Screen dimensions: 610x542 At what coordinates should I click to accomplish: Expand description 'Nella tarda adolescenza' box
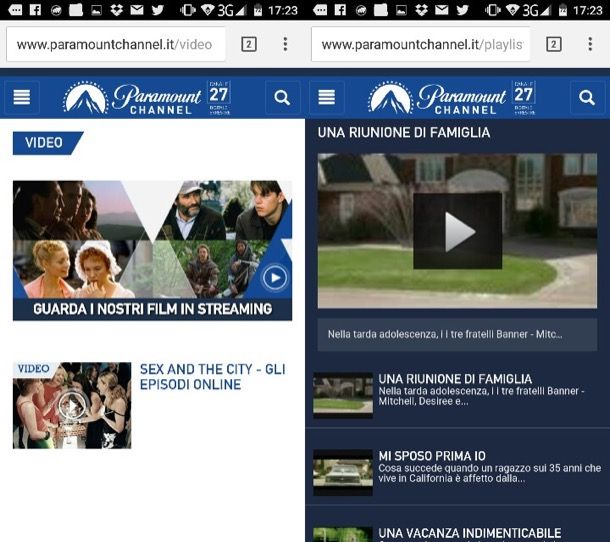(x=458, y=335)
